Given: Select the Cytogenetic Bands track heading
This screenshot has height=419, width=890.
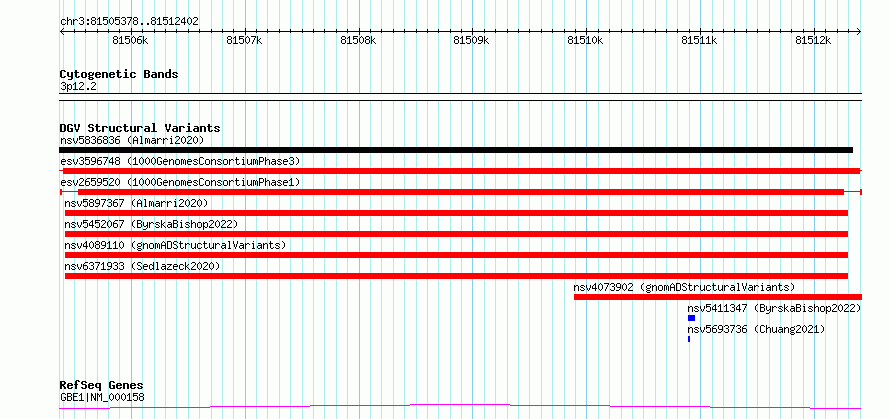Looking at the screenshot, I should pyautogui.click(x=119, y=74).
